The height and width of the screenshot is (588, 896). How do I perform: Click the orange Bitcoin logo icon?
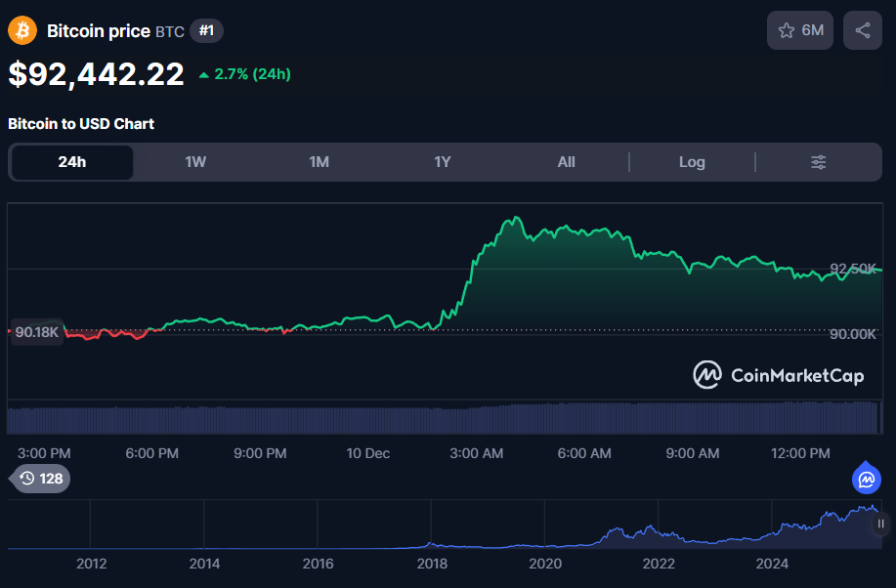(x=22, y=30)
